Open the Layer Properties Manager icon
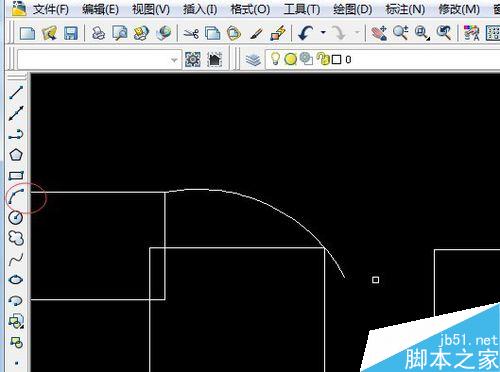This screenshot has width=500, height=372. pyautogui.click(x=253, y=60)
